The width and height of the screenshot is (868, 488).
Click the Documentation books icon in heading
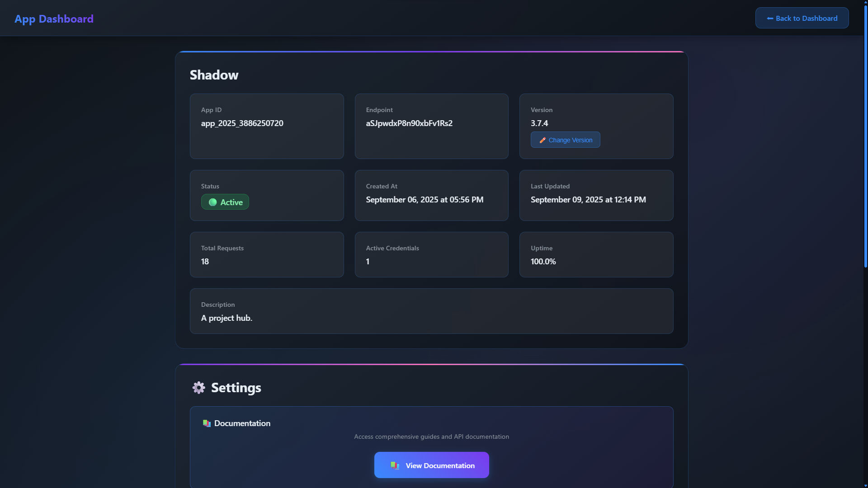pyautogui.click(x=207, y=423)
